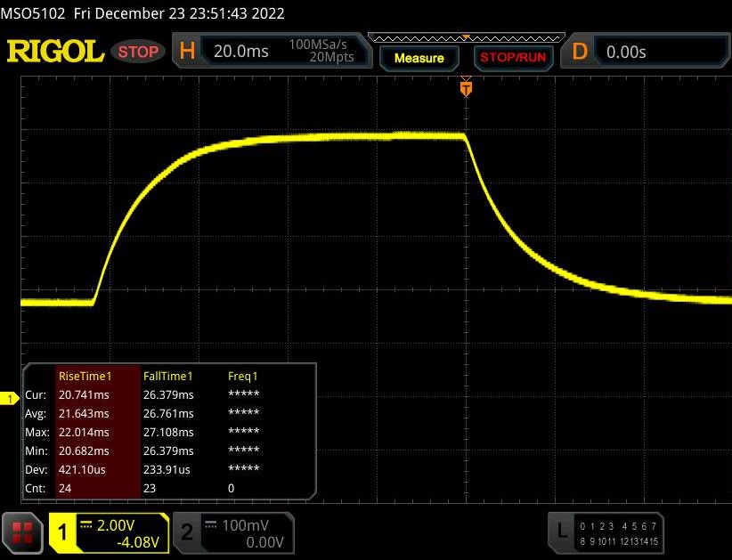Select the 20.0ms timebase value
The height and width of the screenshot is (560, 732).
241,51
